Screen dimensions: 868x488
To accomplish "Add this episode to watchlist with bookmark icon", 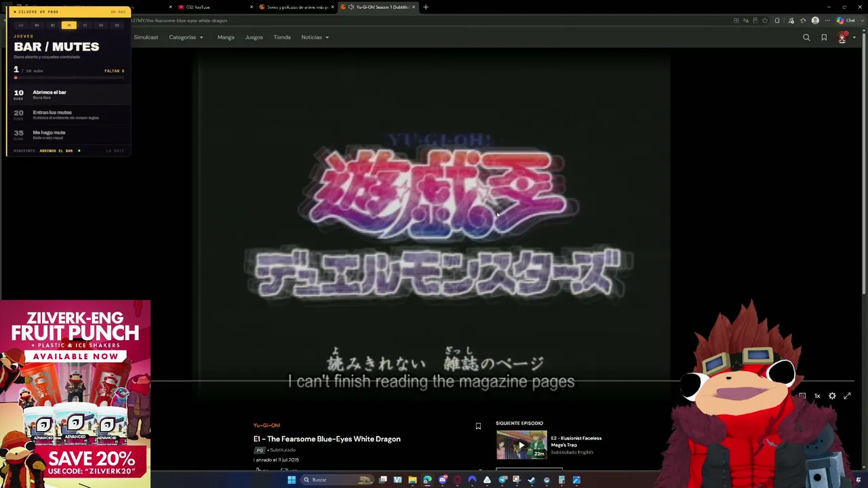I will (x=478, y=426).
